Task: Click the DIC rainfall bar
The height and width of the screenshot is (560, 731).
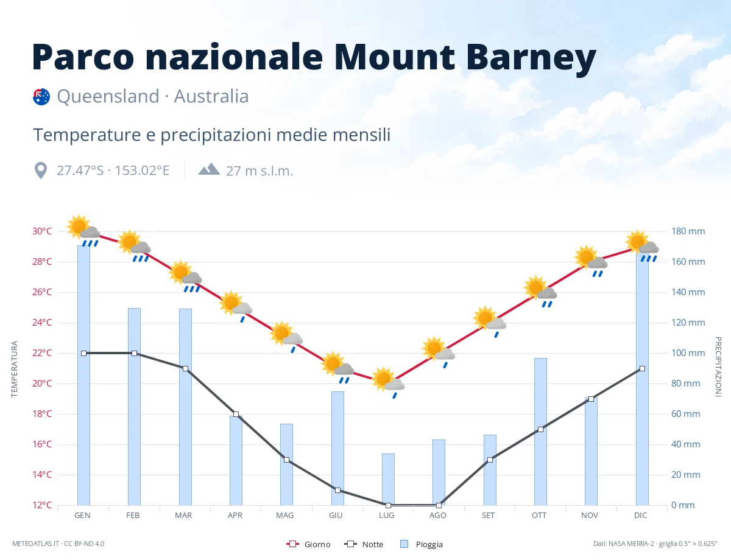Action: 642,377
